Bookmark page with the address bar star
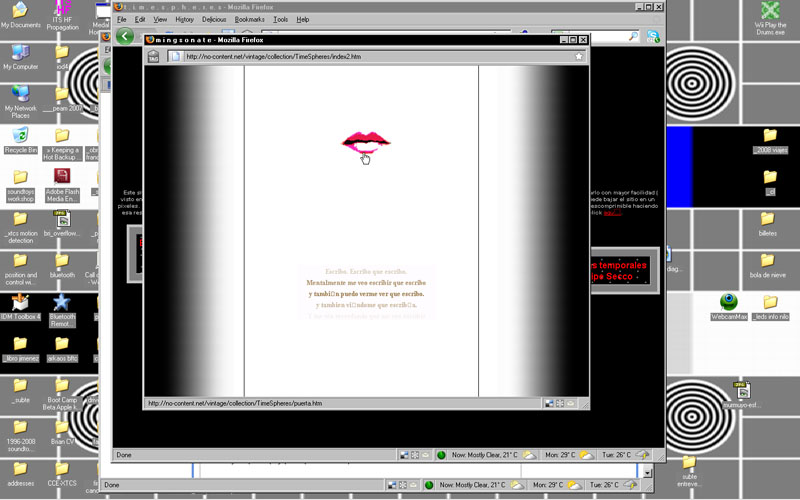The width and height of the screenshot is (800, 500). click(x=578, y=57)
